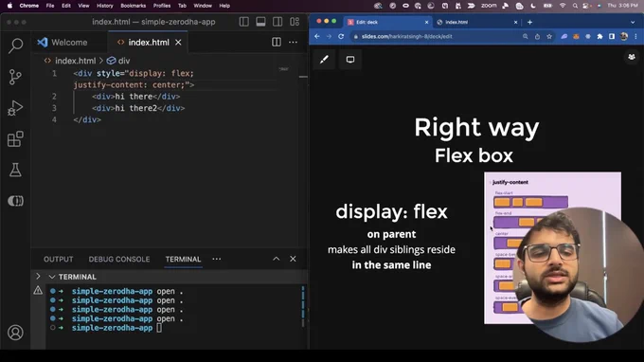This screenshot has width=644, height=362.
Task: Open the Chrome profile avatar
Action: pos(624,36)
